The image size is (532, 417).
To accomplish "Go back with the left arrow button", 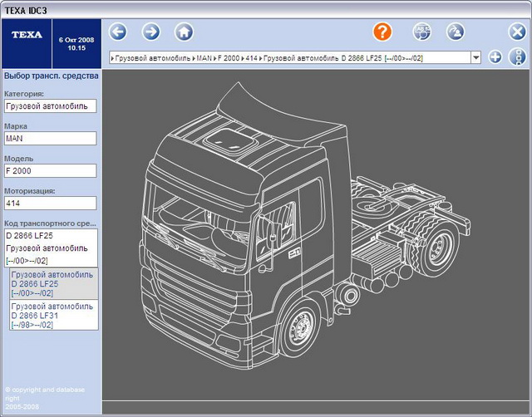I will pyautogui.click(x=118, y=32).
